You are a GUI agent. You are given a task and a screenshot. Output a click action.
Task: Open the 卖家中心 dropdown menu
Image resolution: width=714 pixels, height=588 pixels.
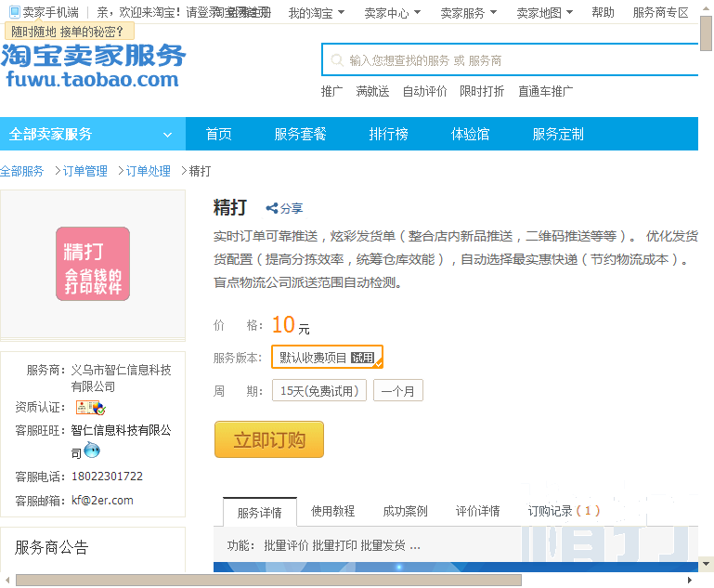tap(392, 13)
